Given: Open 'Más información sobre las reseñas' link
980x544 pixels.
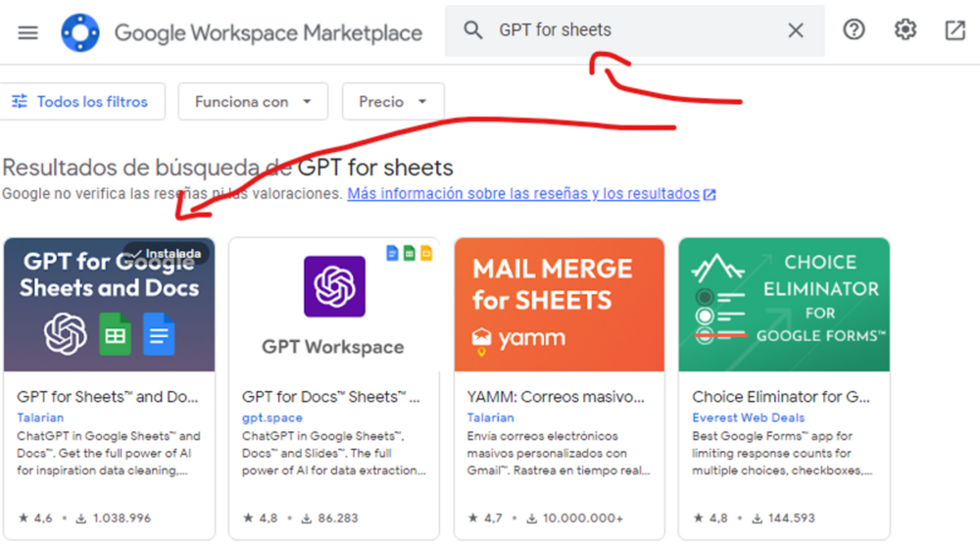Looking at the screenshot, I should 531,194.
